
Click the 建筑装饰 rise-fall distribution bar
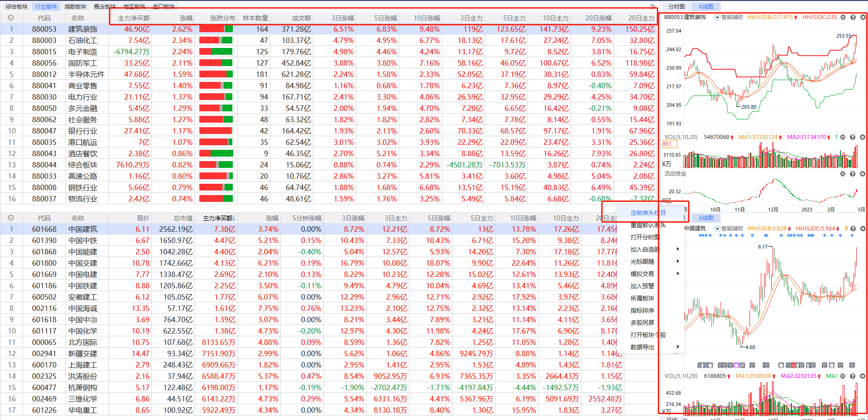[216, 29]
